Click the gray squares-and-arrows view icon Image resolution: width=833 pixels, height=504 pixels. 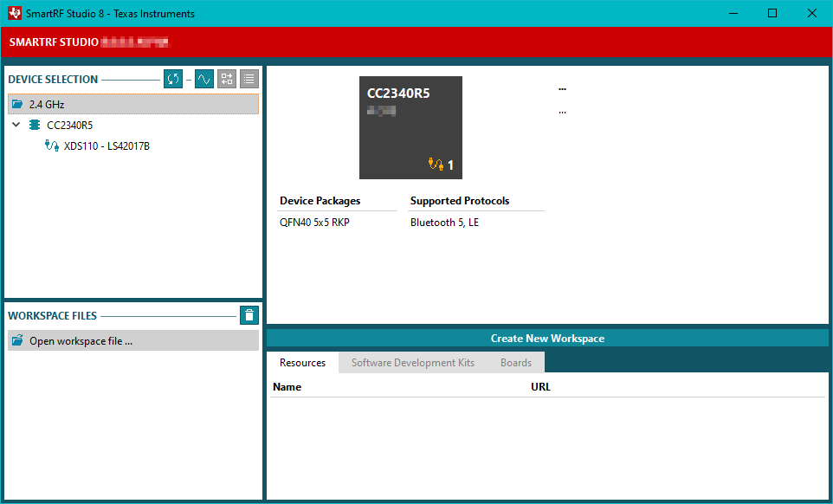pyautogui.click(x=227, y=79)
